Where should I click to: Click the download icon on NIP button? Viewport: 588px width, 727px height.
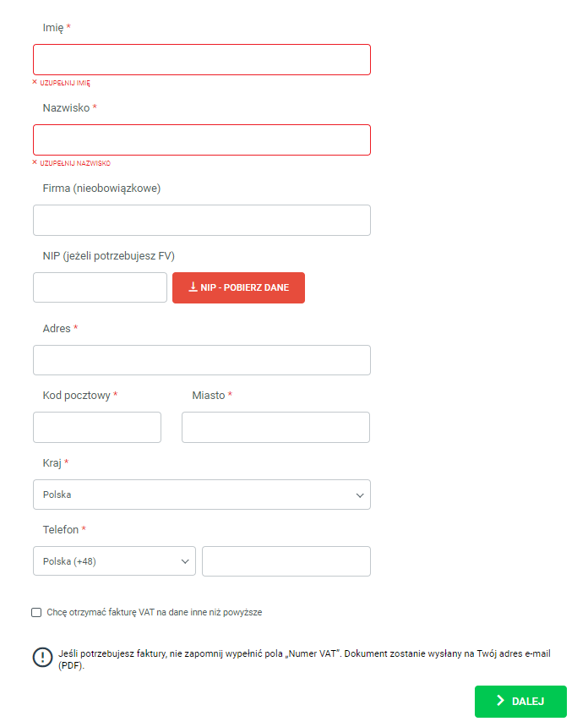click(193, 287)
